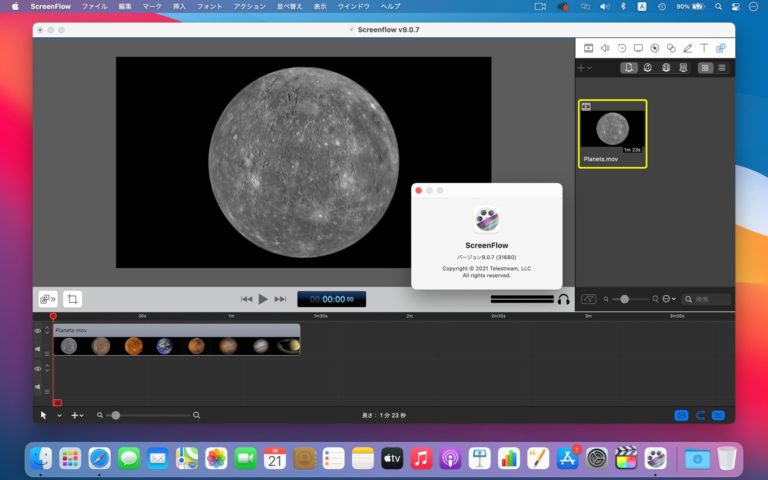Open the Media Library tab icon

[720, 48]
